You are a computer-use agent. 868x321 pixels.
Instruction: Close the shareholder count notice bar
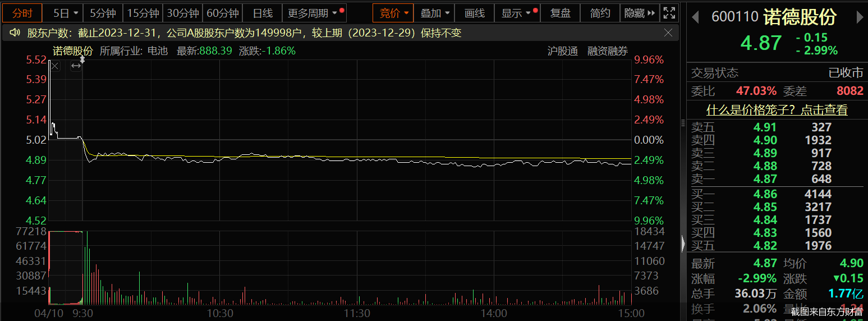(x=668, y=33)
